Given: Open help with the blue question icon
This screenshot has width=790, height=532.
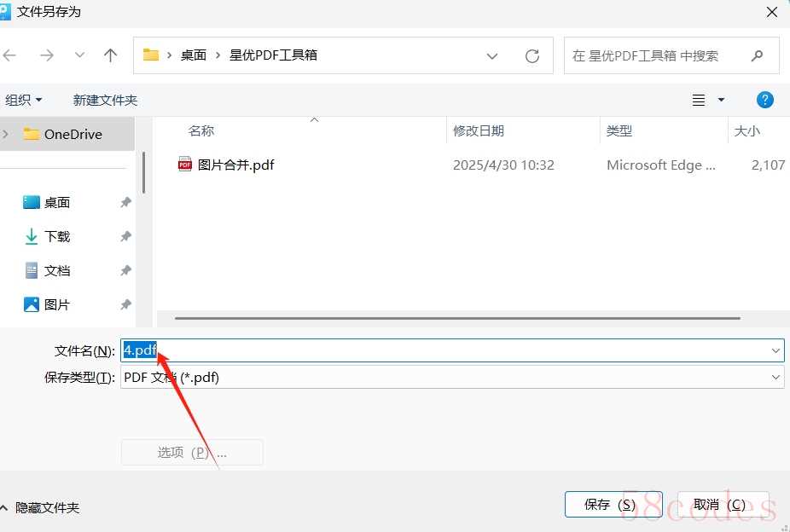Looking at the screenshot, I should click(764, 100).
